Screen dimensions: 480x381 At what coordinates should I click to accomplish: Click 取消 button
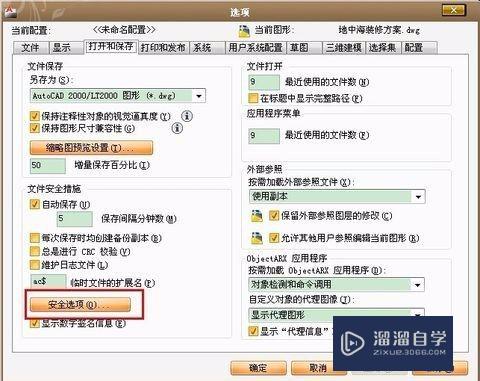pyautogui.click(x=318, y=368)
